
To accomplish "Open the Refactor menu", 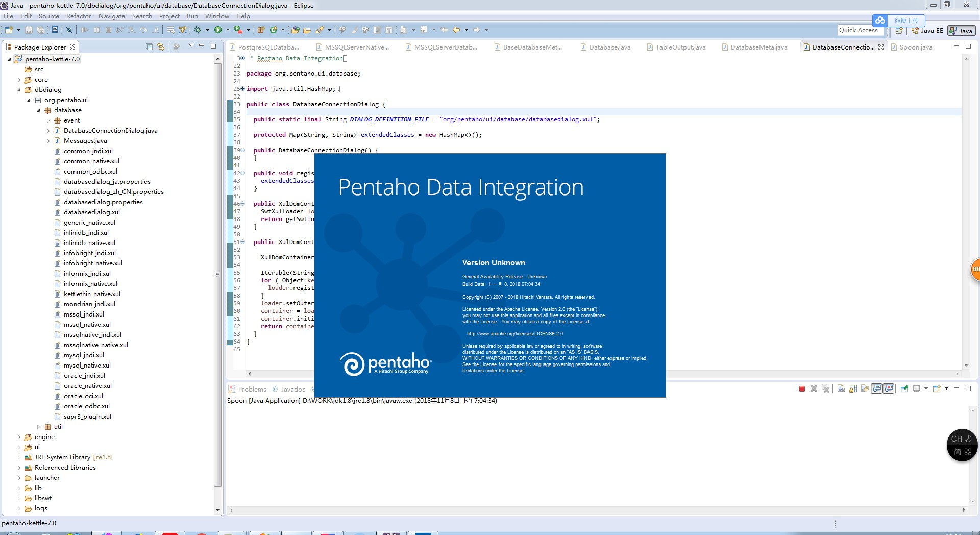I will click(79, 16).
